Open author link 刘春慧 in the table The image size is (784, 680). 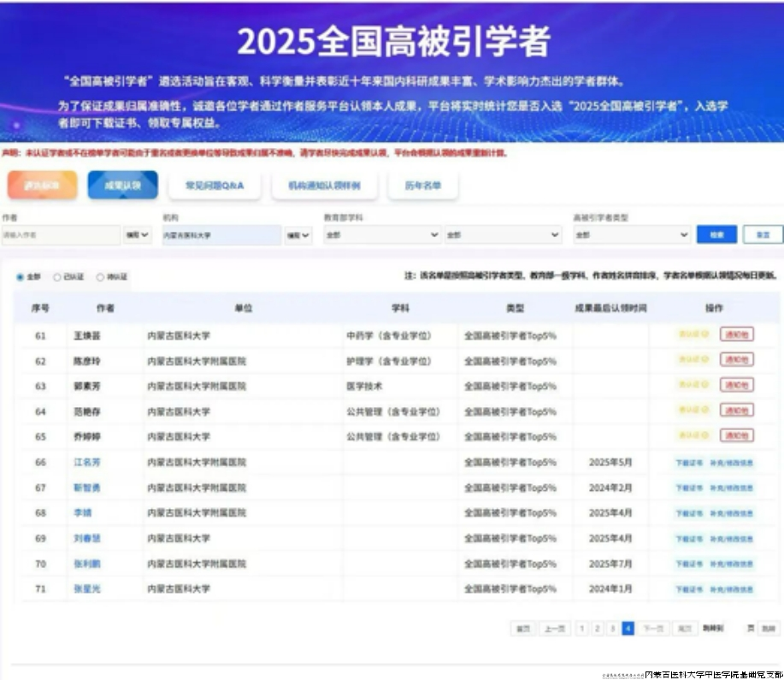[86, 539]
